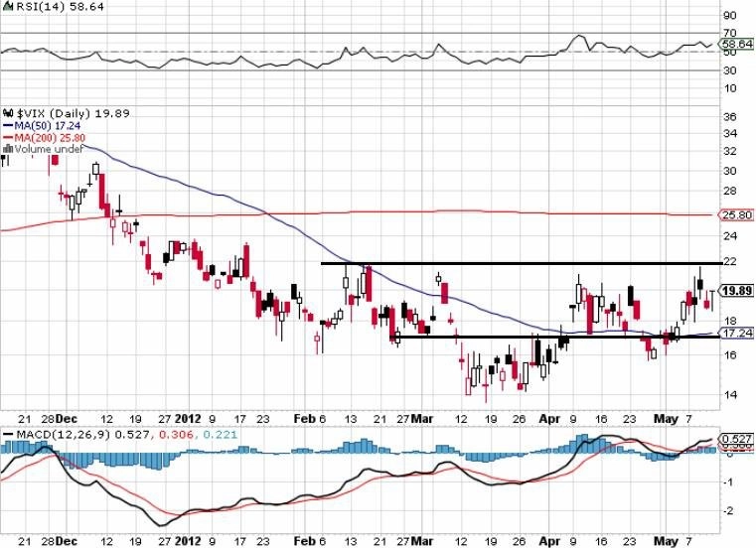The width and height of the screenshot is (756, 548).
Task: Click the 19.89 last price tag
Action: point(736,291)
